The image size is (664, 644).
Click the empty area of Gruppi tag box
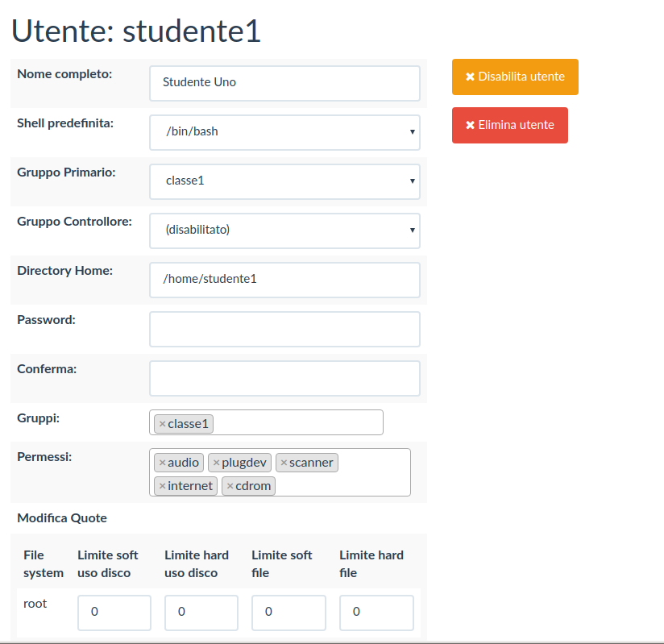pos(297,422)
